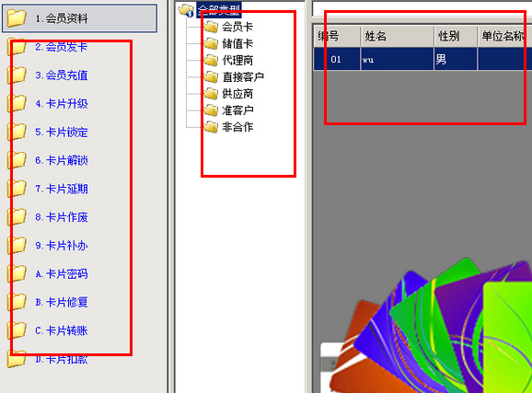Open 6.卡片解锁 function
Screen dimensions: 532x393
(62, 160)
